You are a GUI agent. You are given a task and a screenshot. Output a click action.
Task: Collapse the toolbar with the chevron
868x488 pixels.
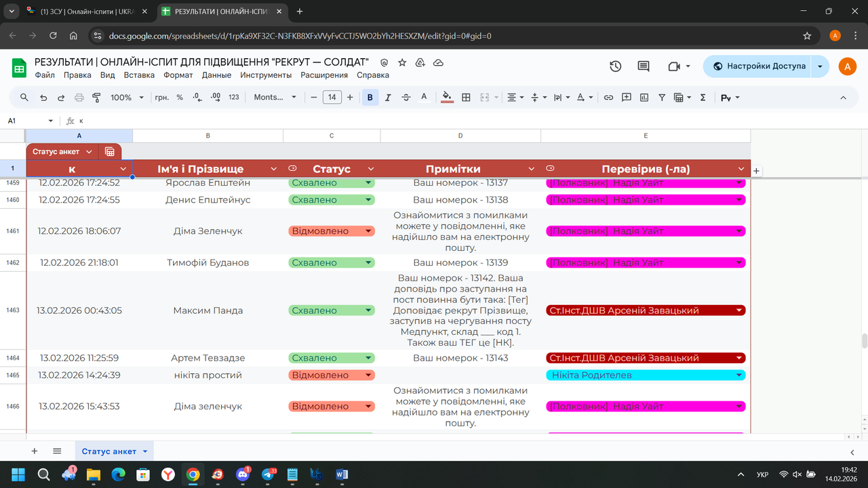coord(844,98)
